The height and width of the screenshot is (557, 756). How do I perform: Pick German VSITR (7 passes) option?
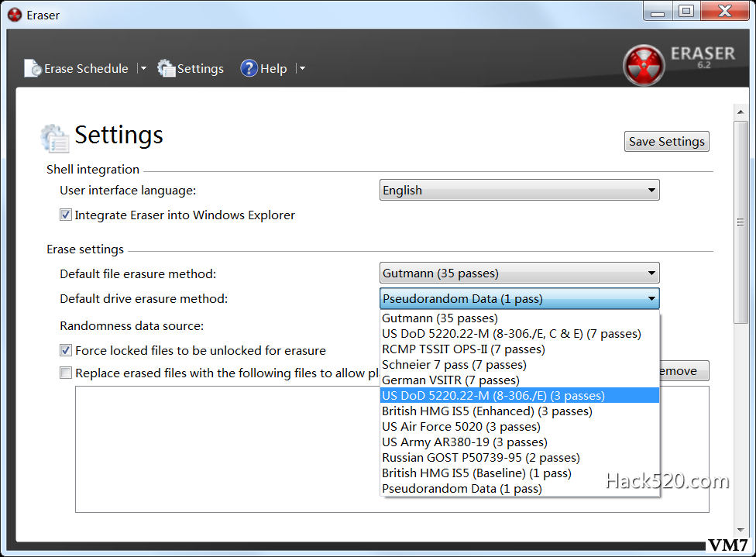519,380
